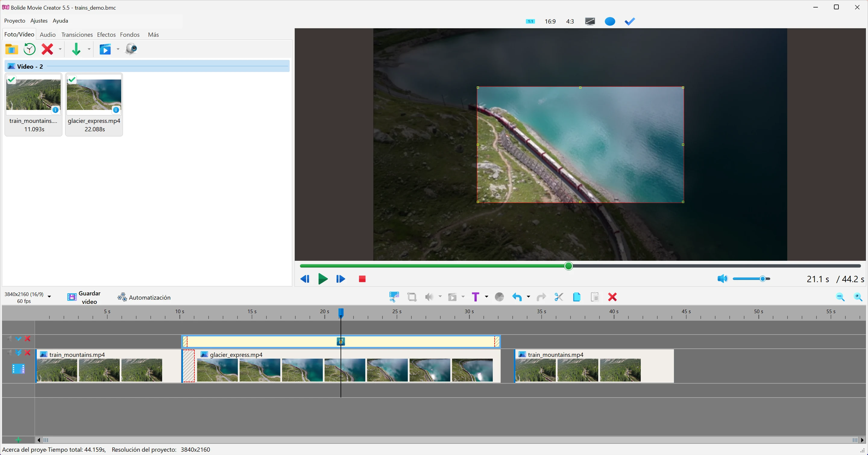
Task: Uncheck the glacier_express.mp4 media checkbox
Action: point(72,80)
